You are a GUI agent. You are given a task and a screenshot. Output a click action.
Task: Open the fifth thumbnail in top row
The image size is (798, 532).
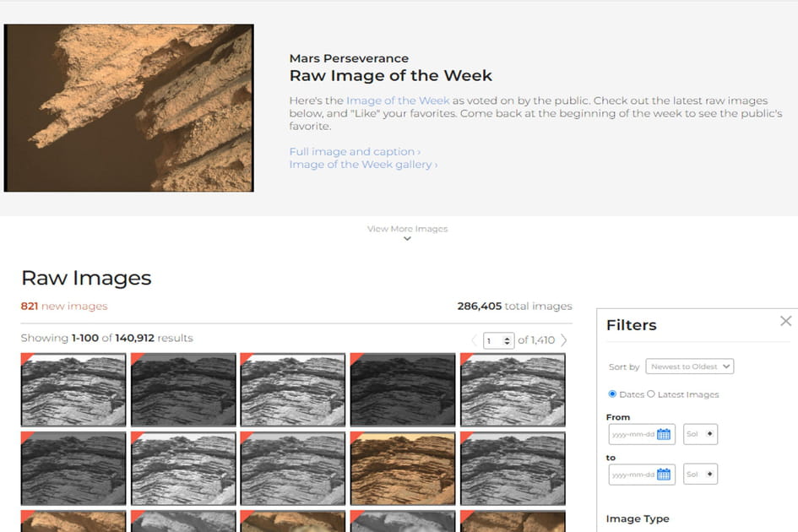tap(513, 389)
